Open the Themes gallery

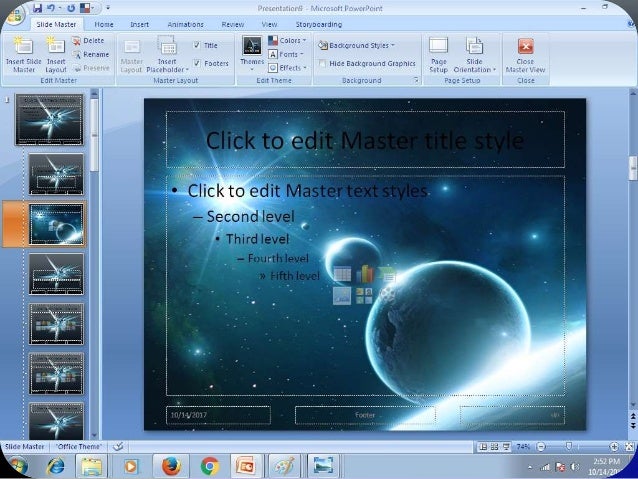tap(252, 53)
